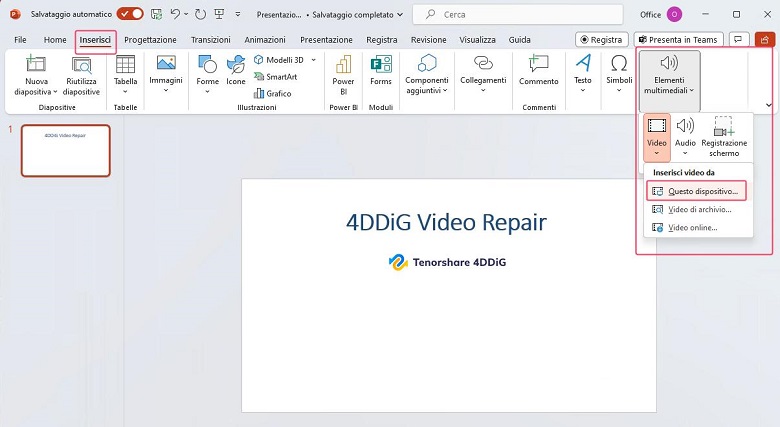Open the Testo dropdown

click(x=583, y=75)
